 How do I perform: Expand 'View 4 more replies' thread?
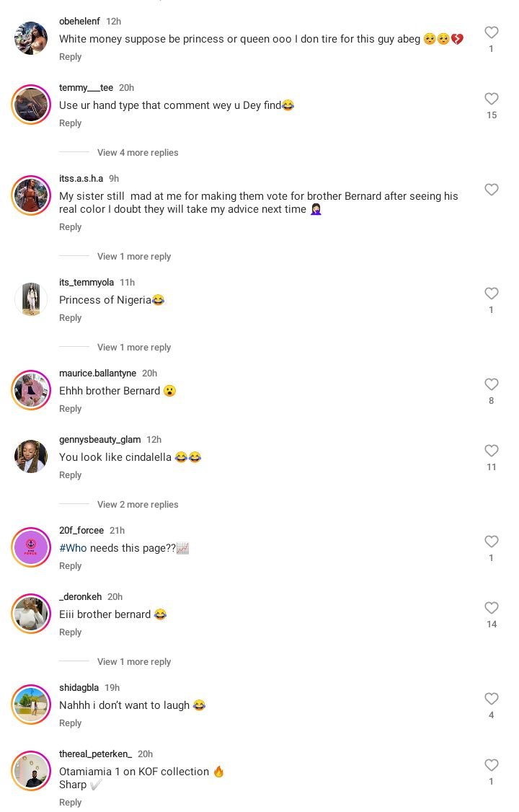pos(138,153)
